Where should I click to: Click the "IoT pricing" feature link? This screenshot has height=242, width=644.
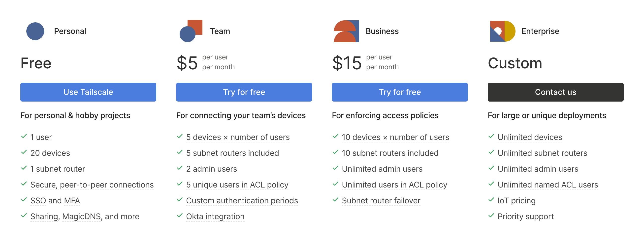516,201
